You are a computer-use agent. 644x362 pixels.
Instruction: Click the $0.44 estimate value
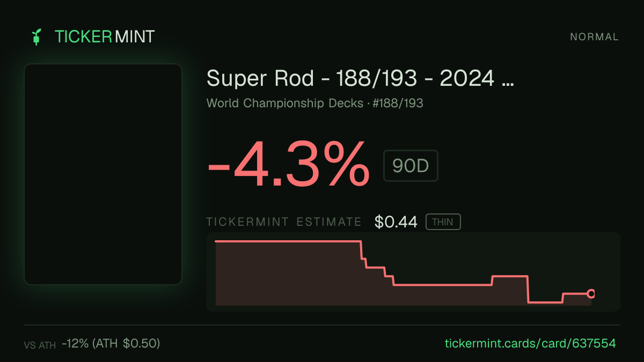coord(396,222)
